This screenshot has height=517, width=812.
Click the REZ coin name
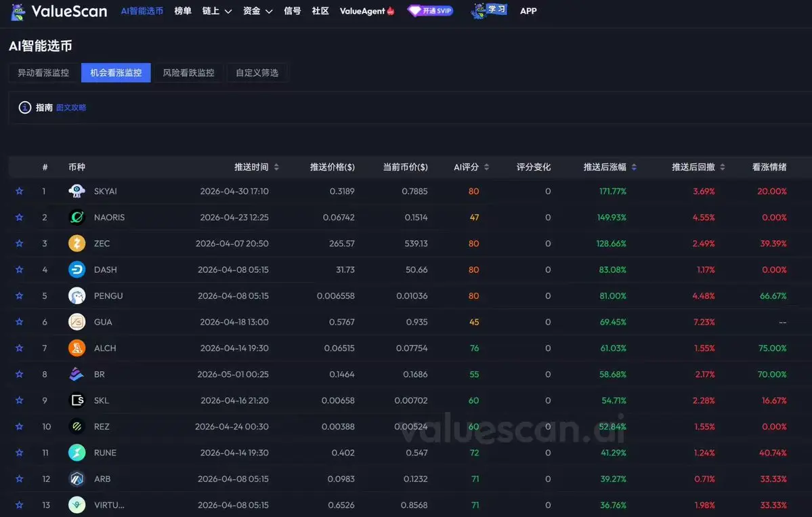(x=102, y=426)
